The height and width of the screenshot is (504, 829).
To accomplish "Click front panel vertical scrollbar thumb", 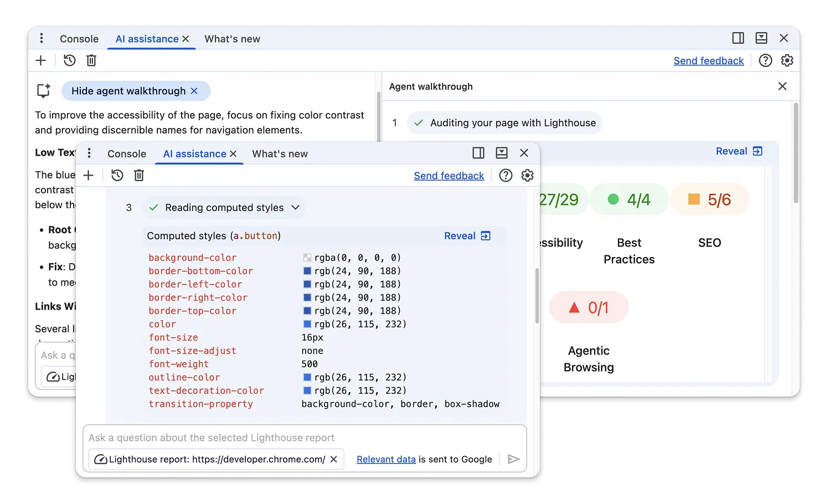I will pyautogui.click(x=537, y=296).
